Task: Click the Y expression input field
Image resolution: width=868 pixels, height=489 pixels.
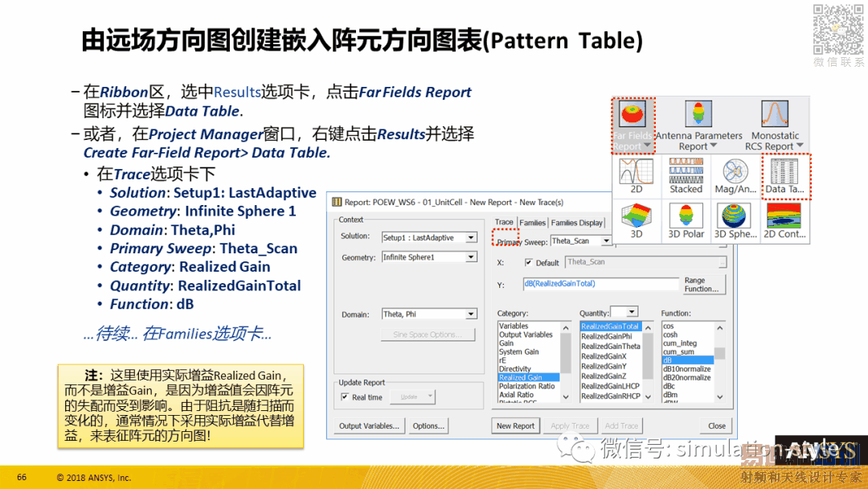Action: 600,284
